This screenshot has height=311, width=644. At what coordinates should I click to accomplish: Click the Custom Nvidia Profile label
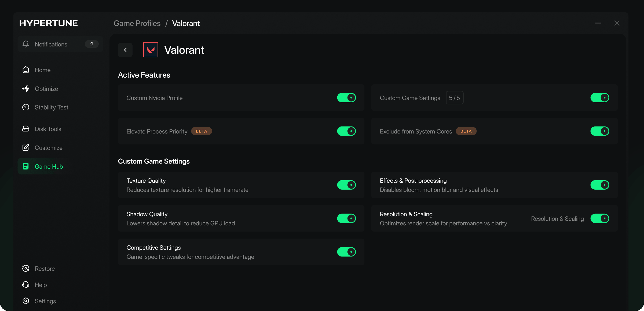pos(155,98)
